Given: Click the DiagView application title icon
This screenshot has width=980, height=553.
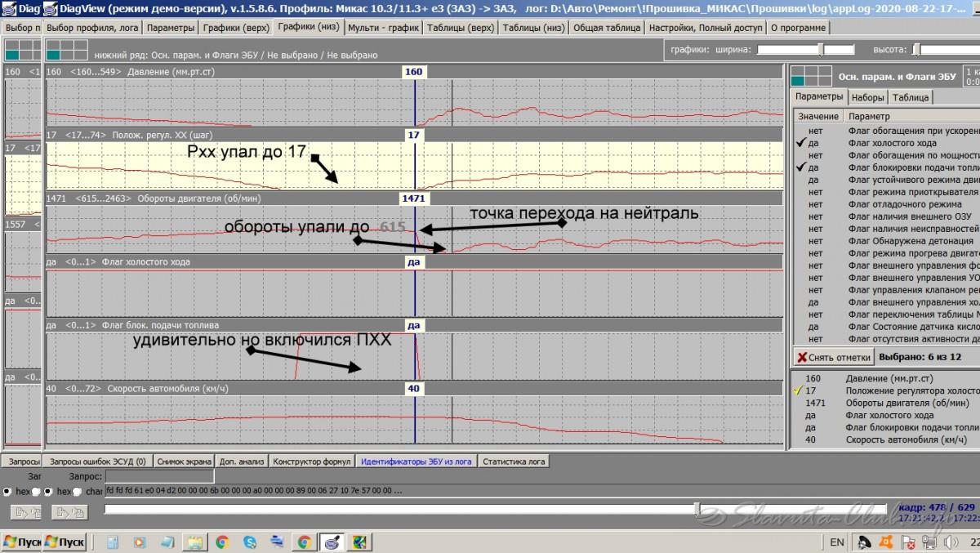Looking at the screenshot, I should click(x=51, y=9).
